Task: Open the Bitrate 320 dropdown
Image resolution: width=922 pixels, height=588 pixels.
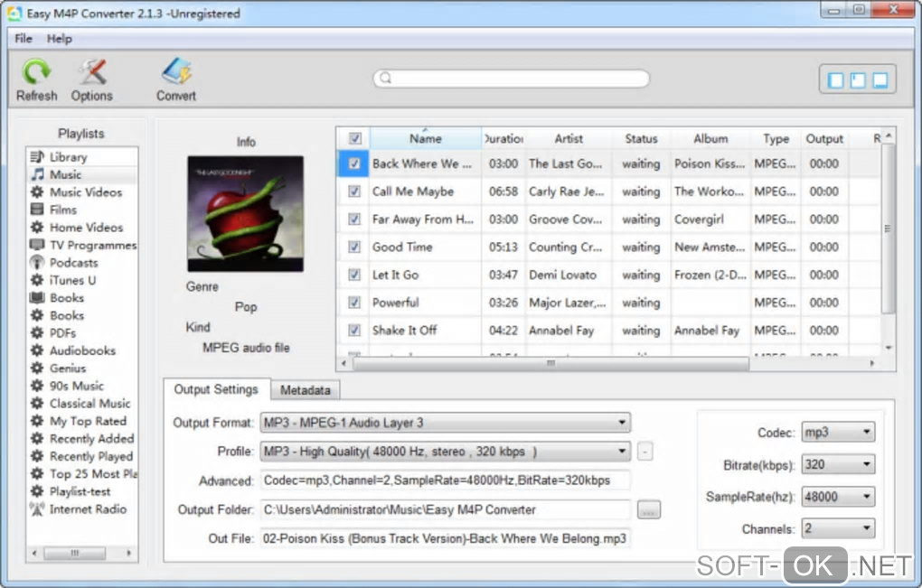Action: [x=838, y=464]
